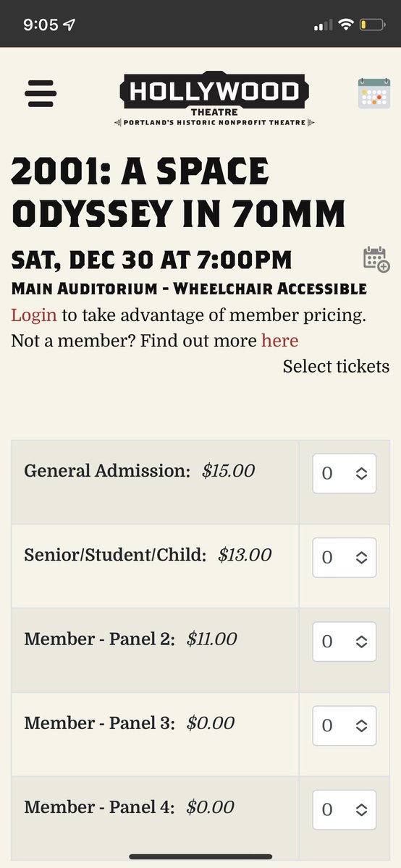This screenshot has height=868, width=401.
Task: Add showtime to calendar icon
Action: pos(376,259)
